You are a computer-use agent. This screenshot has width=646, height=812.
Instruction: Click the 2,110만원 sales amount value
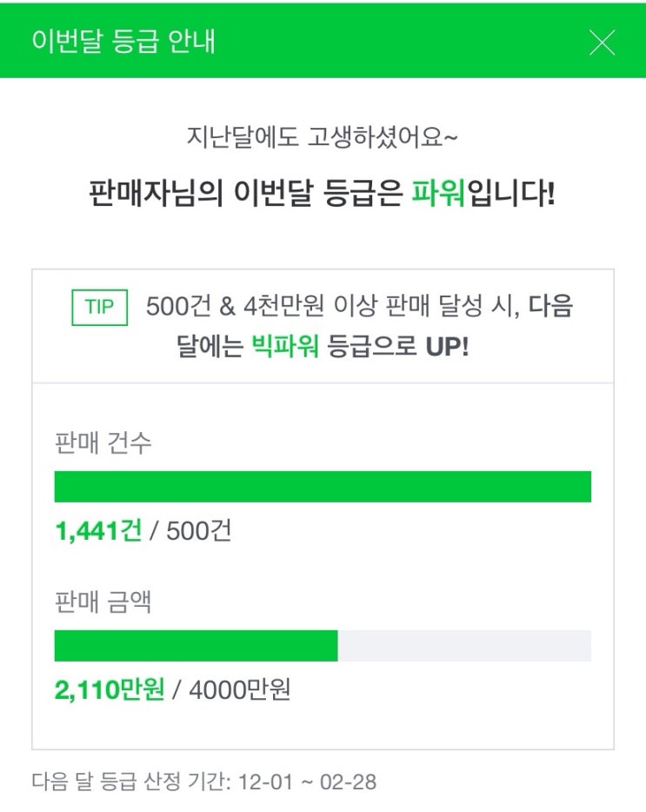(110, 690)
